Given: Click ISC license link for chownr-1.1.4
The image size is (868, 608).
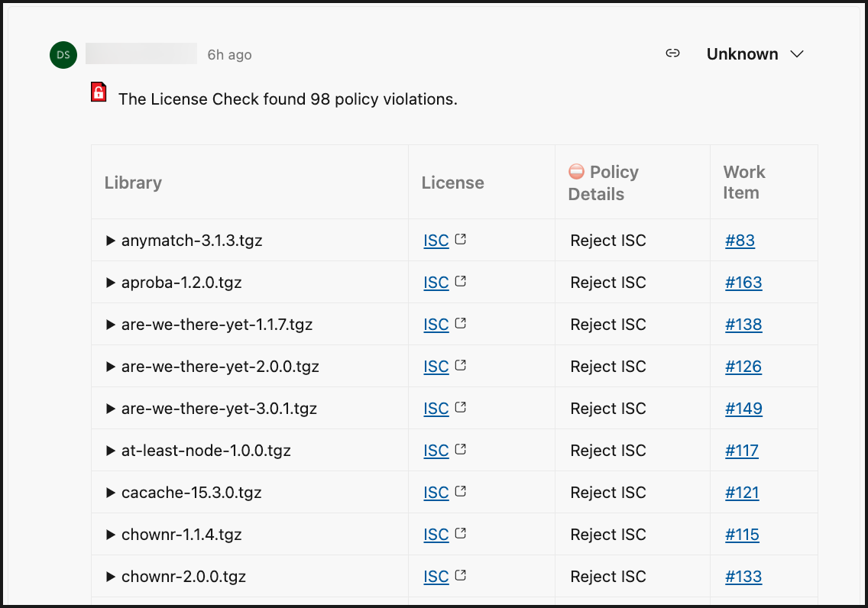Looking at the screenshot, I should click(436, 535).
